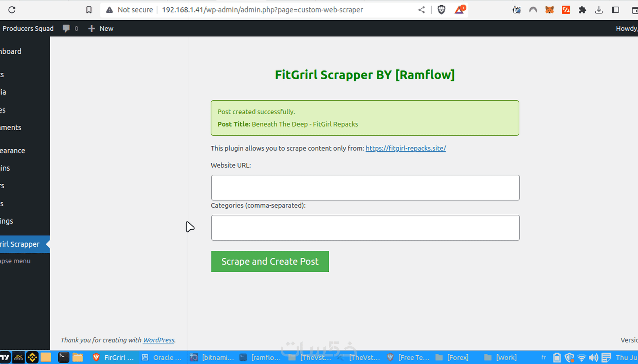
Task: Click shield security icon in system tray
Action: click(569, 358)
